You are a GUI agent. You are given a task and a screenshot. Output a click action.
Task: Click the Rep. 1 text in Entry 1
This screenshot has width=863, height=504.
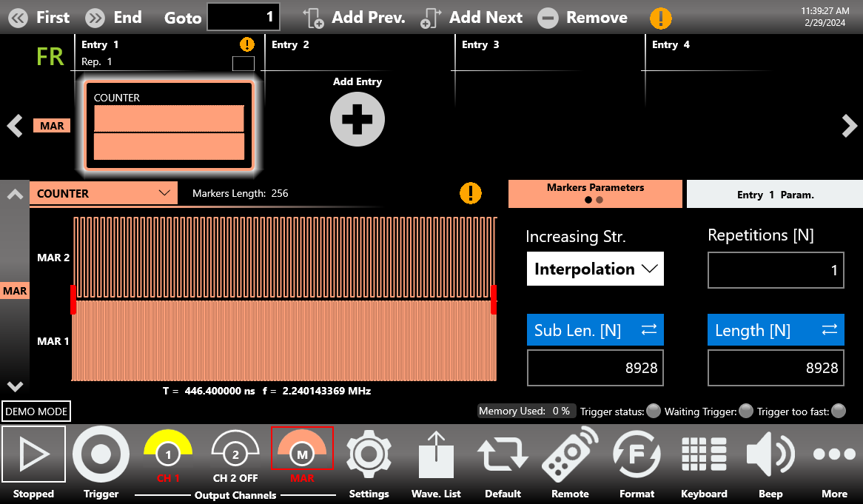click(x=96, y=61)
